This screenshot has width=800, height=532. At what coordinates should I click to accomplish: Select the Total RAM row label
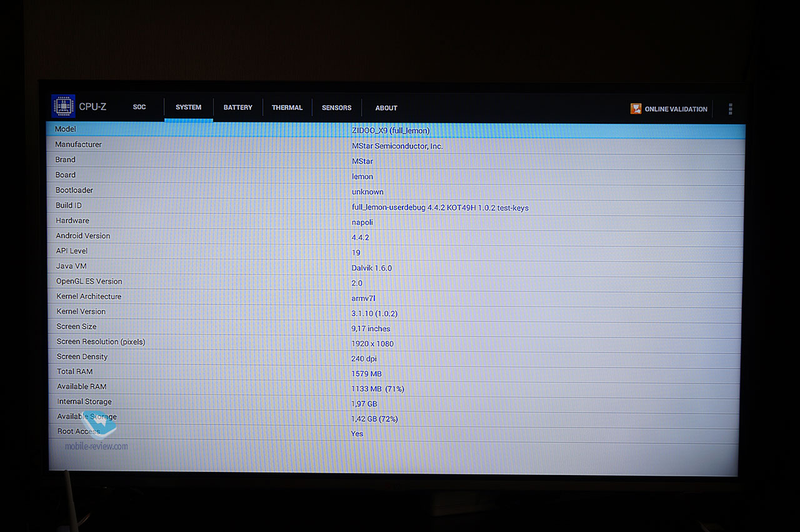pos(75,371)
